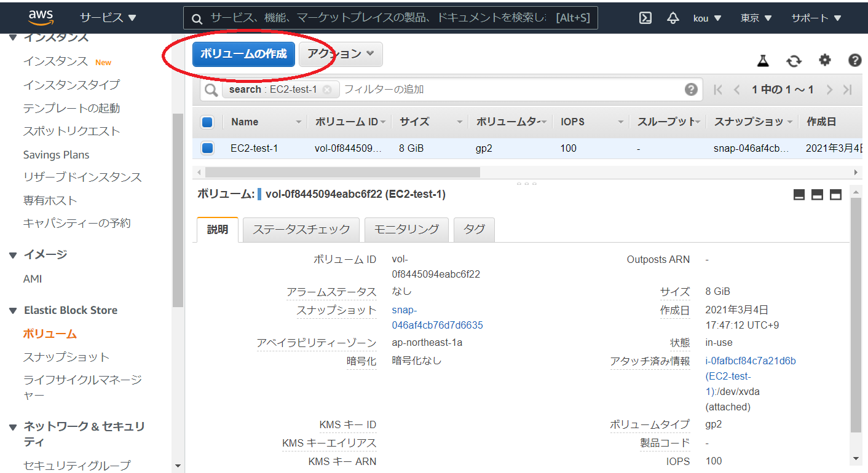Open the kou account menu
This screenshot has width=868, height=473.
click(x=708, y=18)
